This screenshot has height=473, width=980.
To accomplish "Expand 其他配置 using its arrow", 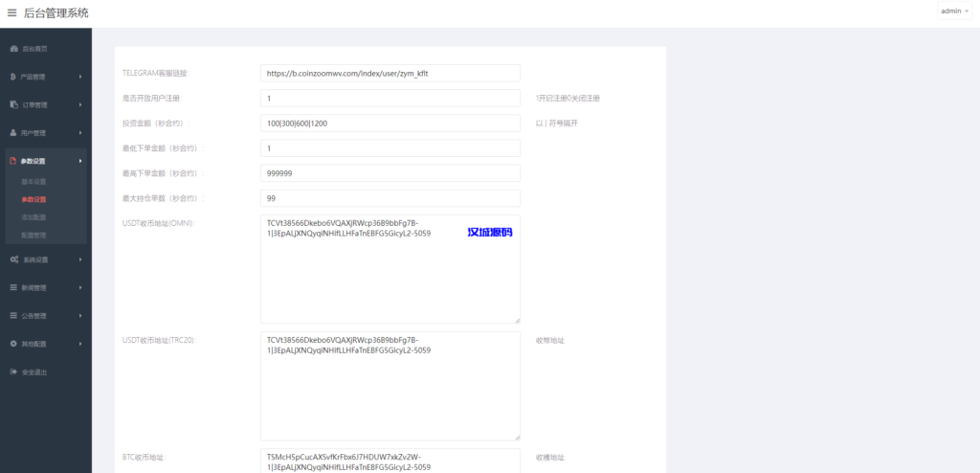I will (x=80, y=343).
